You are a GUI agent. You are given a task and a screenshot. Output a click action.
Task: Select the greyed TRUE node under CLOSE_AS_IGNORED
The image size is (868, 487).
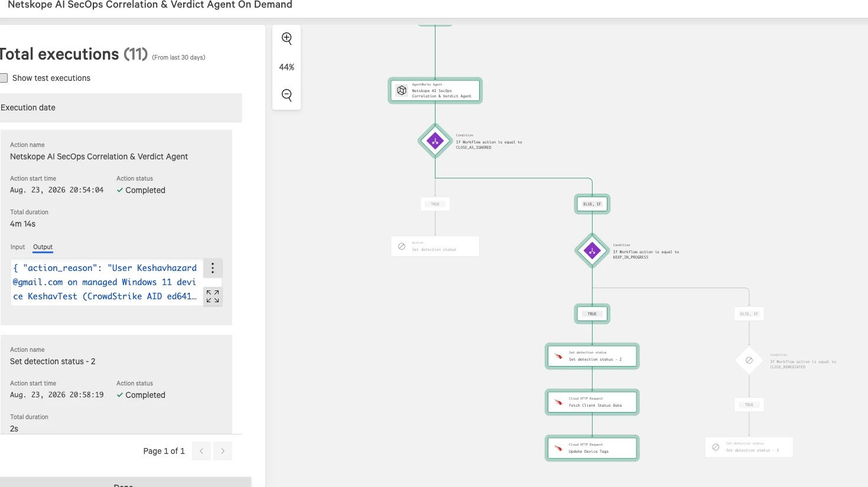(x=435, y=204)
